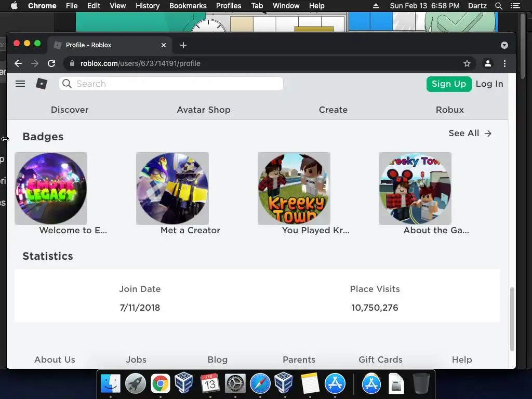Click the Roblox logo home icon
This screenshot has height=399, width=532.
click(42, 84)
